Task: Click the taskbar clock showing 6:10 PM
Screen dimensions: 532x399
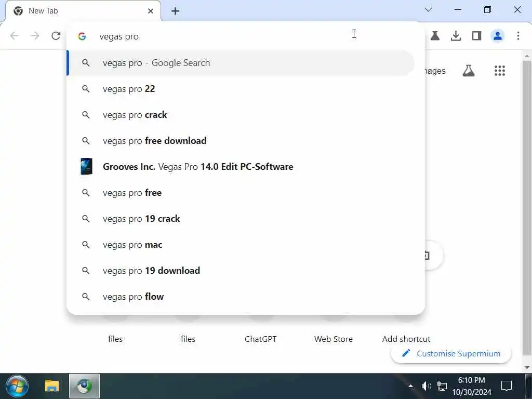Action: click(472, 386)
